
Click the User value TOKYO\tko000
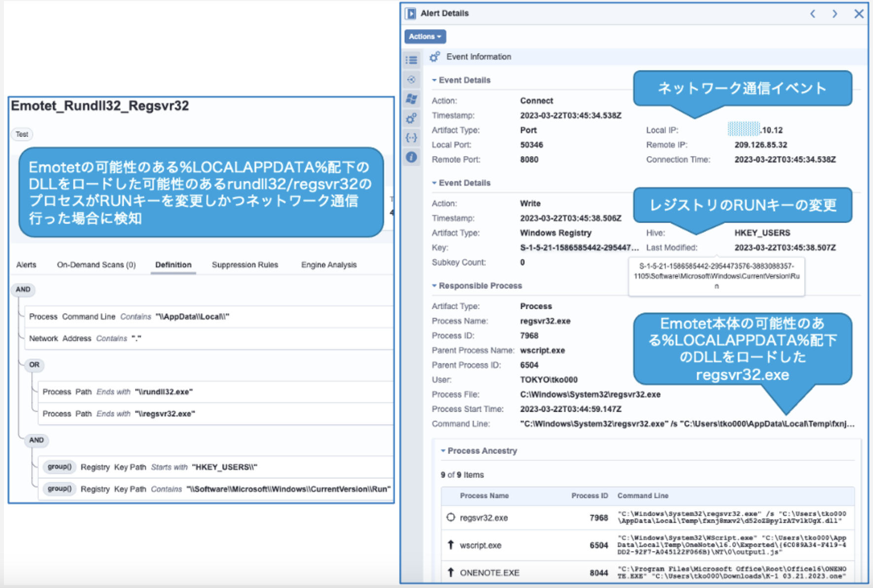(549, 380)
